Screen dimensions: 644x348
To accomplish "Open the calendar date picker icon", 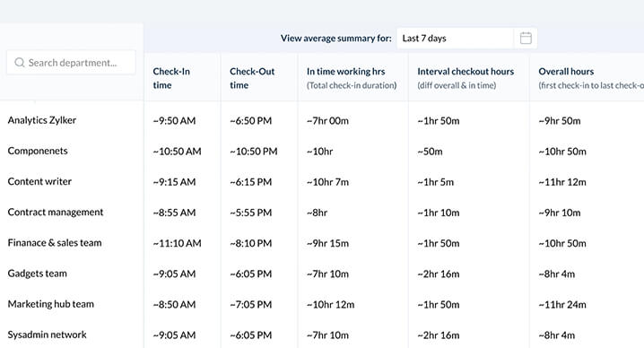I will click(526, 39).
